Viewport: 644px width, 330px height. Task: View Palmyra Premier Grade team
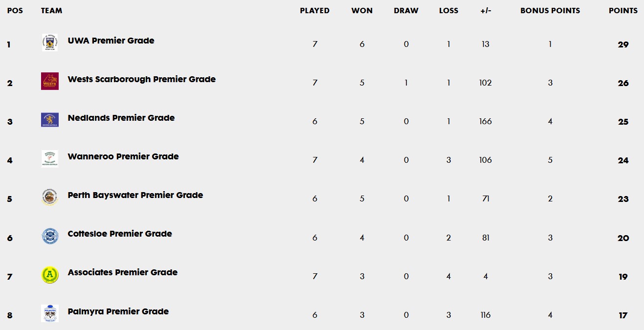tap(118, 311)
